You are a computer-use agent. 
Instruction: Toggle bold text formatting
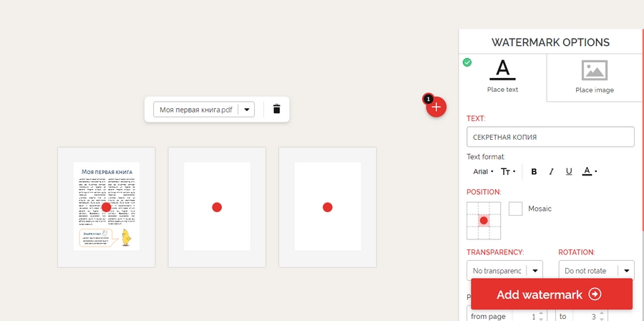(x=534, y=171)
